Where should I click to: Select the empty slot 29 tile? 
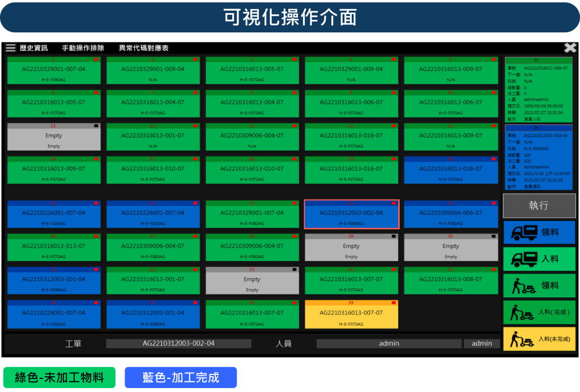tap(351, 250)
